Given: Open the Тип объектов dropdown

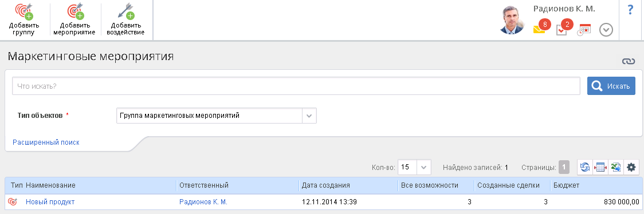Looking at the screenshot, I should tap(217, 116).
